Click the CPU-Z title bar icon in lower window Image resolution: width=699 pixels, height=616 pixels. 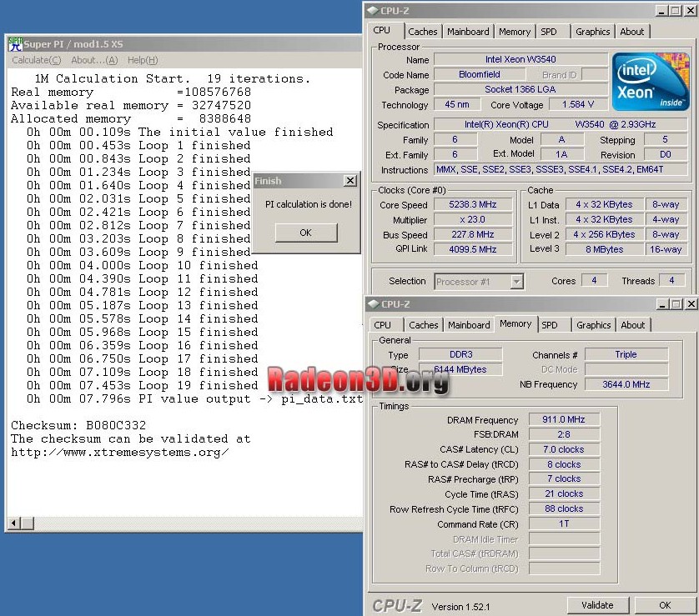point(373,304)
